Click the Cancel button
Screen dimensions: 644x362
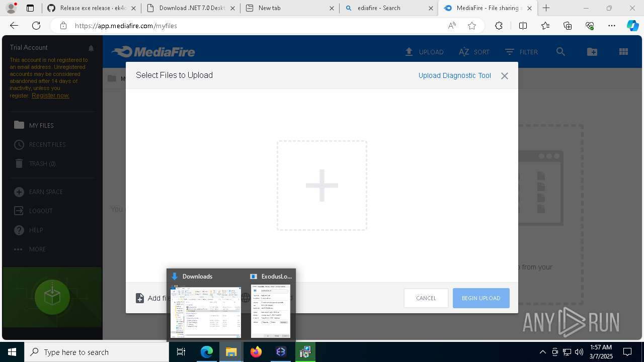(x=426, y=298)
